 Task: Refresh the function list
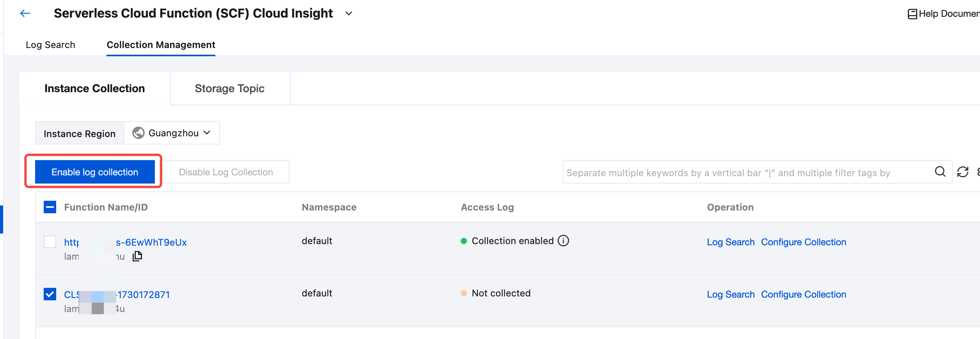[x=963, y=172]
